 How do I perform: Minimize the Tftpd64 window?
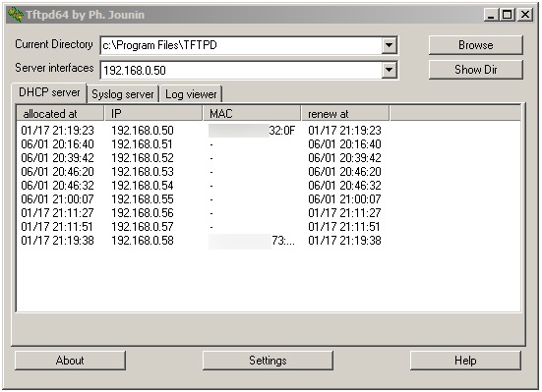tap(491, 15)
